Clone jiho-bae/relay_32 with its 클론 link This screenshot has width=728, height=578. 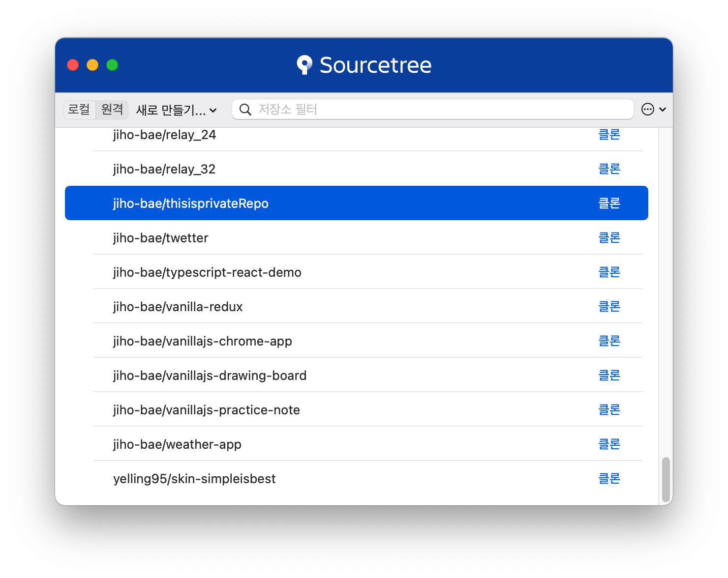[609, 169]
